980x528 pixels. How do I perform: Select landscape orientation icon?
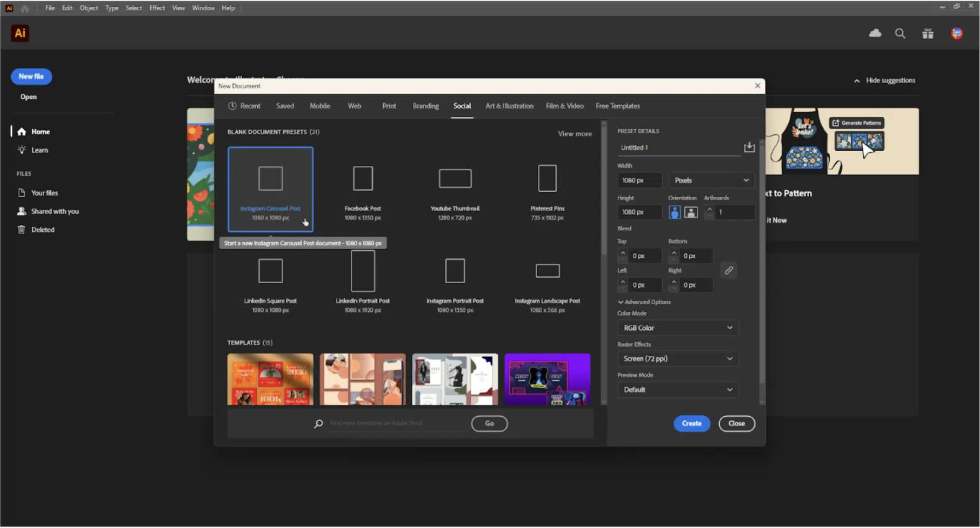pyautogui.click(x=691, y=212)
